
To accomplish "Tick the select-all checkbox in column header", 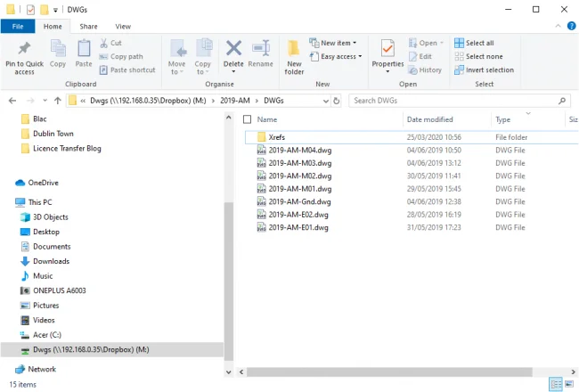I will (x=247, y=119).
